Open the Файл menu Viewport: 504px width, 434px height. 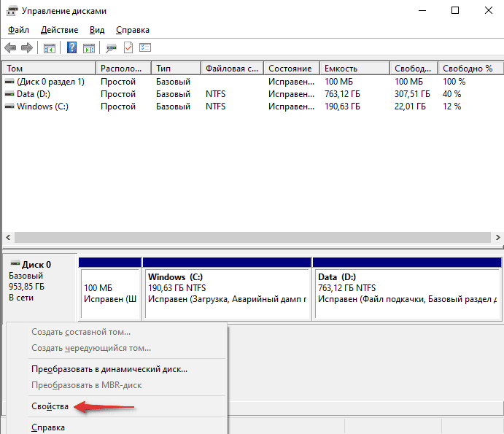coord(18,30)
